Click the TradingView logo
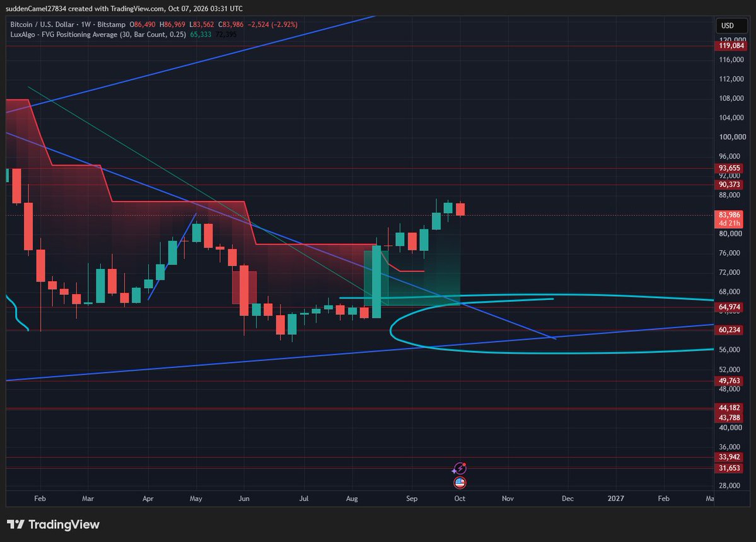This screenshot has width=756, height=542. [x=53, y=524]
